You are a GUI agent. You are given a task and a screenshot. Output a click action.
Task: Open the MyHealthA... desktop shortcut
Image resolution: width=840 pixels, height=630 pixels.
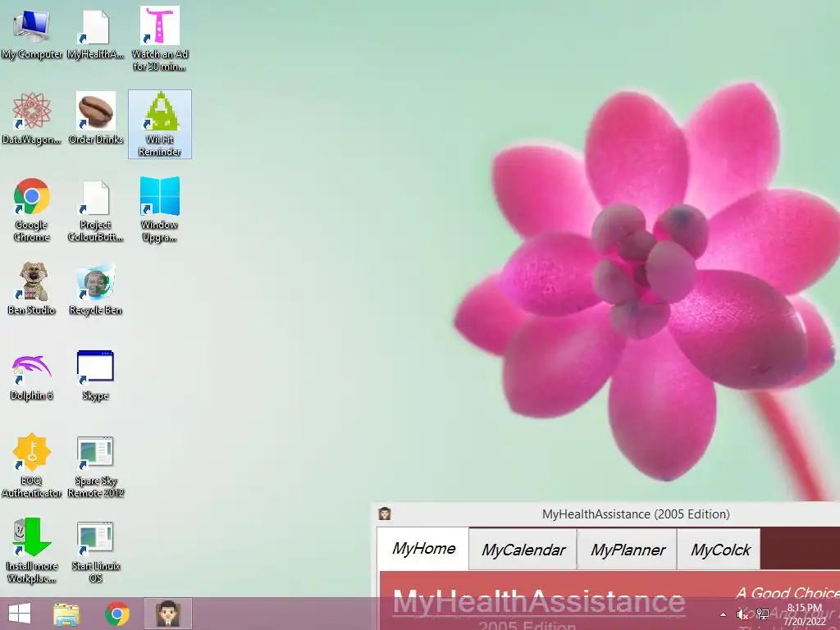(95, 34)
